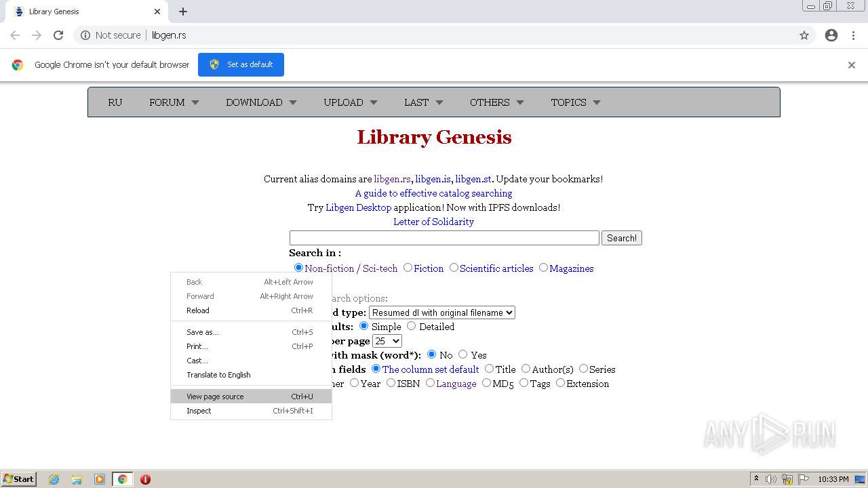Expand the TOPICS dropdown menu

pos(576,102)
